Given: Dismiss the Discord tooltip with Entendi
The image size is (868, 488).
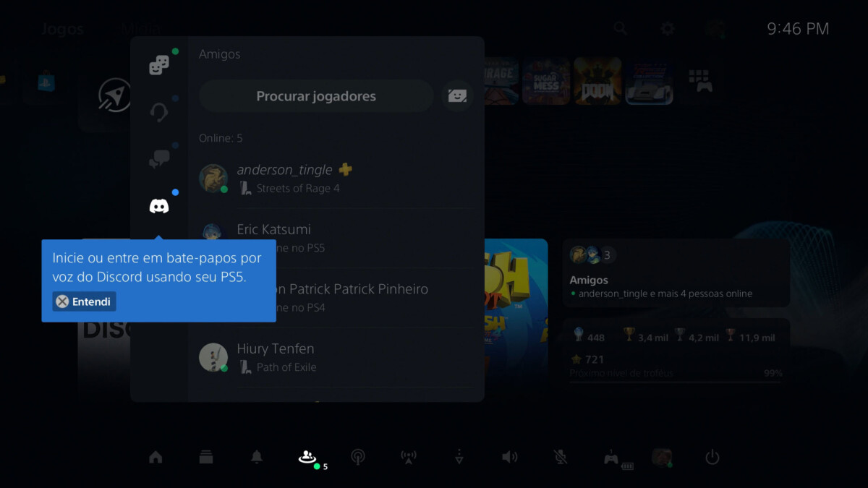Looking at the screenshot, I should tap(84, 301).
